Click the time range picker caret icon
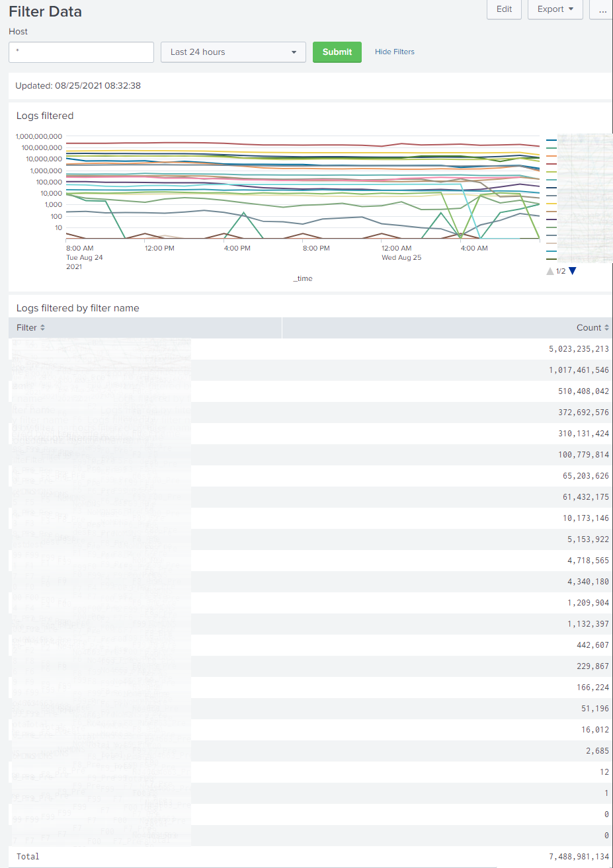 (x=294, y=52)
